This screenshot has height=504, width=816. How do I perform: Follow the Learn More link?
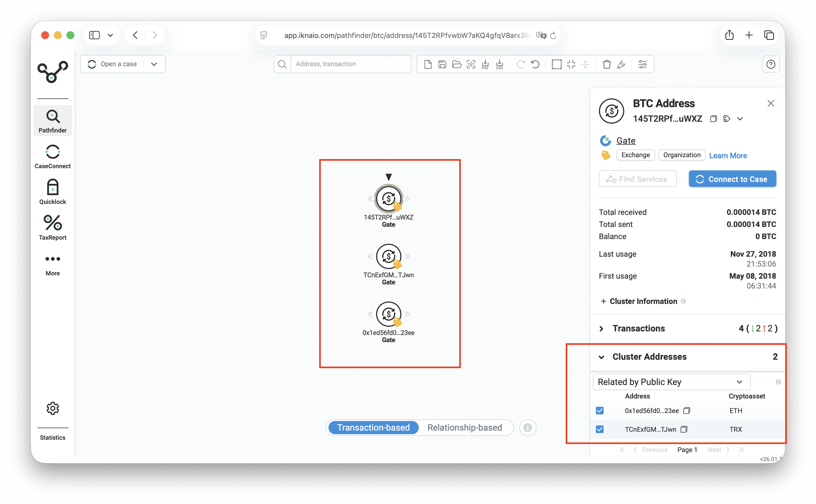click(x=728, y=156)
